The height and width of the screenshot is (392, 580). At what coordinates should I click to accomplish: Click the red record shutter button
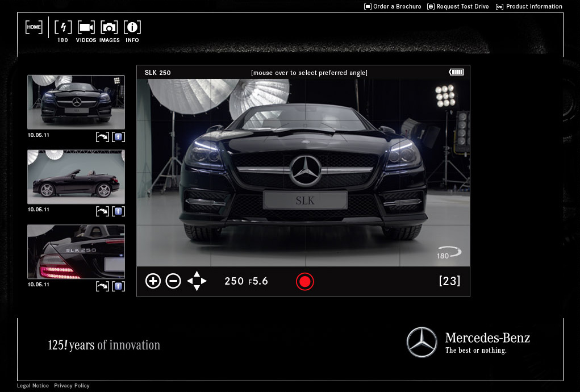(x=305, y=281)
